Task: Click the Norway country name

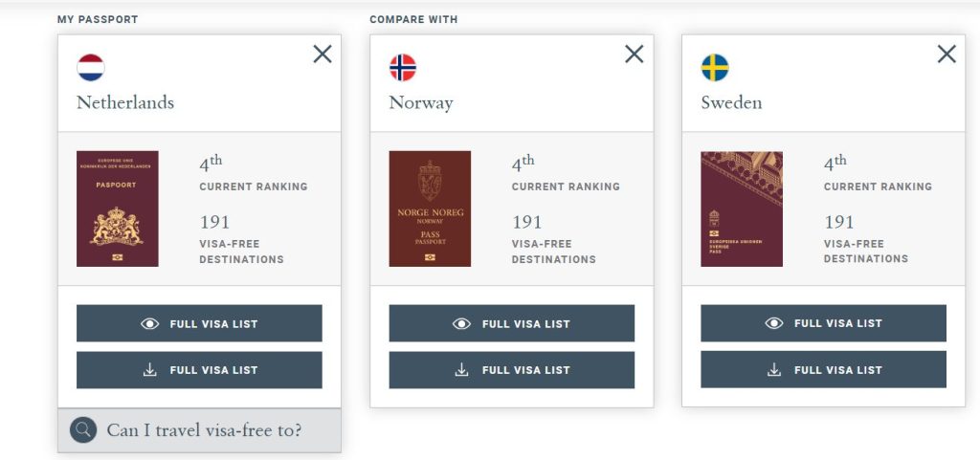Action: pyautogui.click(x=421, y=102)
